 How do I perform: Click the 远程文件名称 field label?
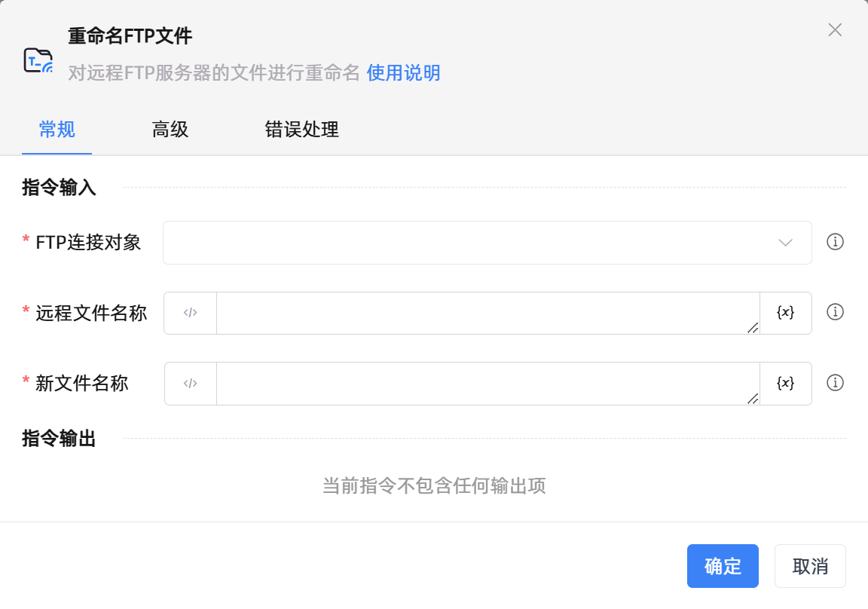coord(91,314)
